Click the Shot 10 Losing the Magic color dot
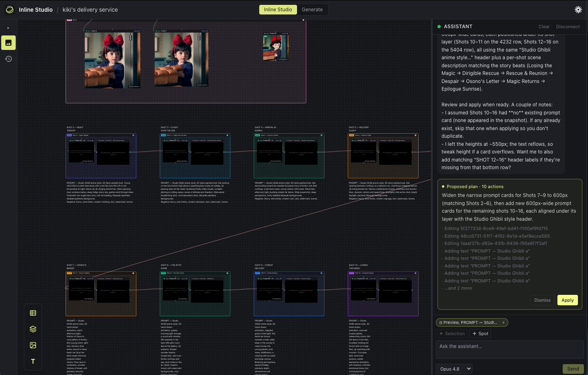The image size is (588, 375). [415, 273]
